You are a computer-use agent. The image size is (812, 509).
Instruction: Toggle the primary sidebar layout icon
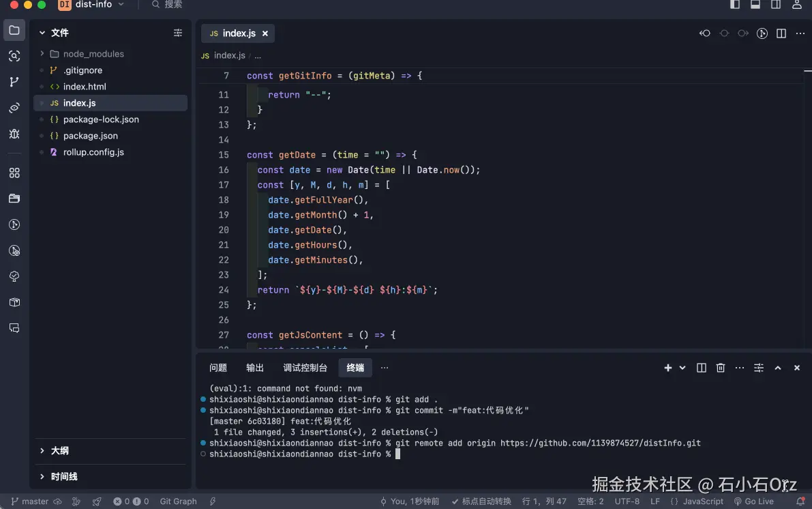click(735, 5)
